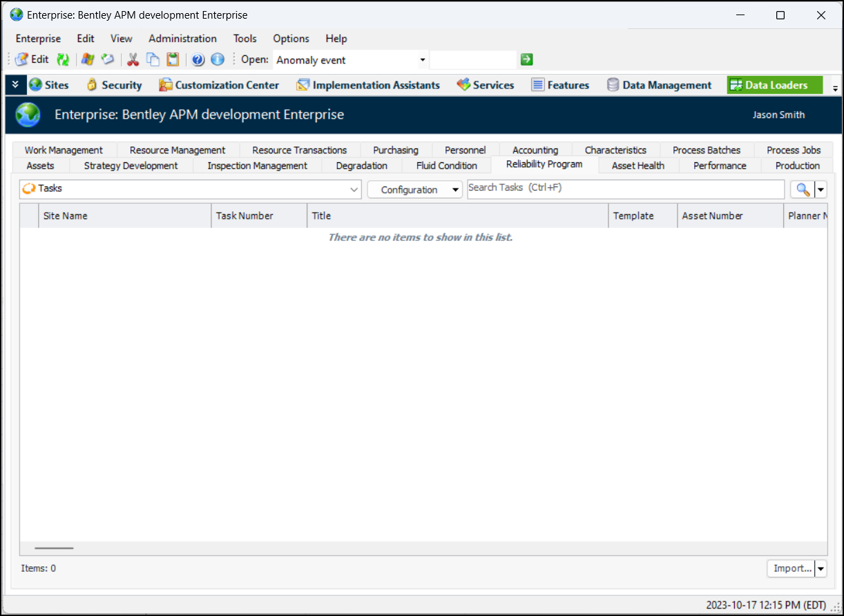
Task: Open the Import button's dropdown arrow
Action: (x=821, y=568)
